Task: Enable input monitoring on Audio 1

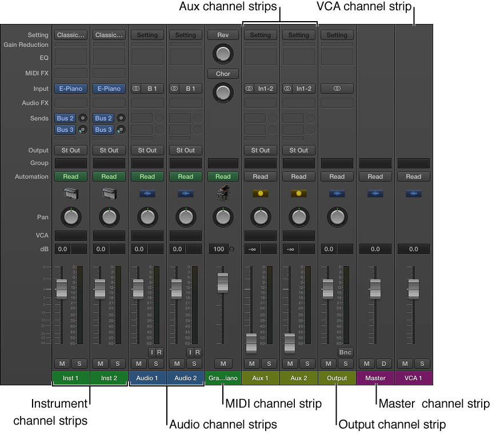Action: tap(153, 352)
